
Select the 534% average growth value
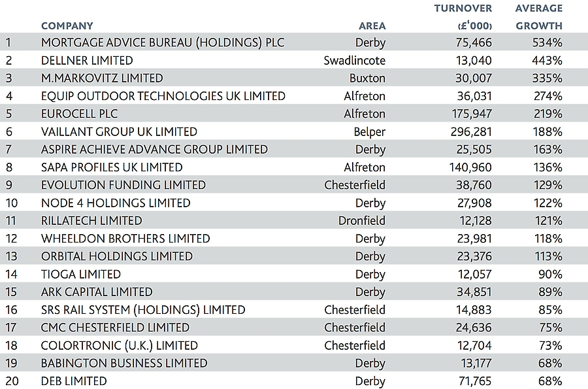coord(547,42)
